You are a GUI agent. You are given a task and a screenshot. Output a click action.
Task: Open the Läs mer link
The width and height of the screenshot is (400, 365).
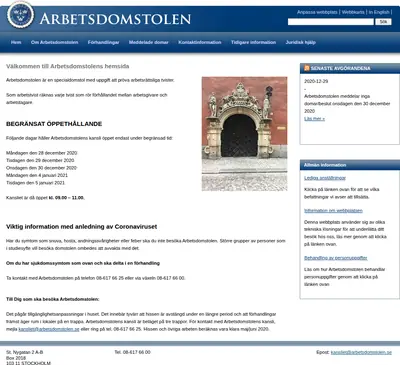314,119
